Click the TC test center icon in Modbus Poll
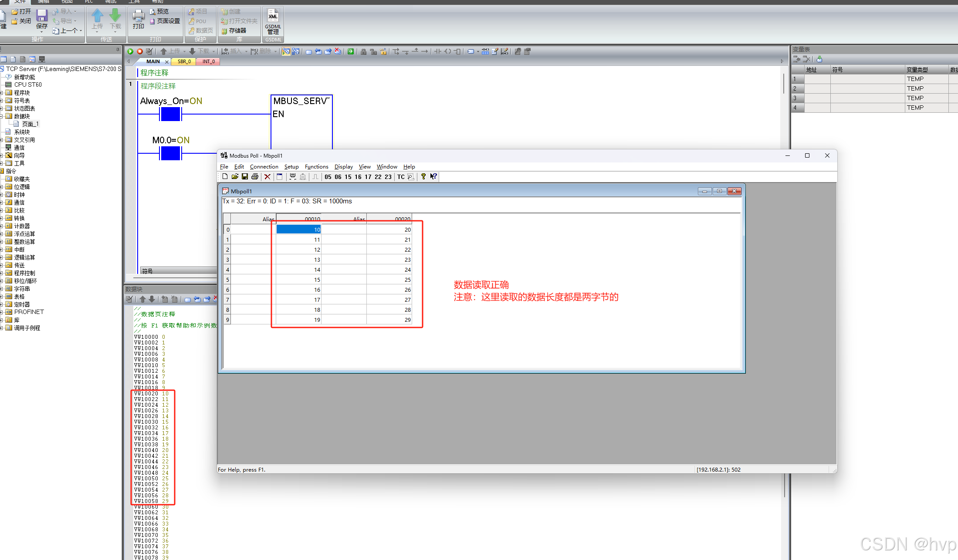 (400, 177)
